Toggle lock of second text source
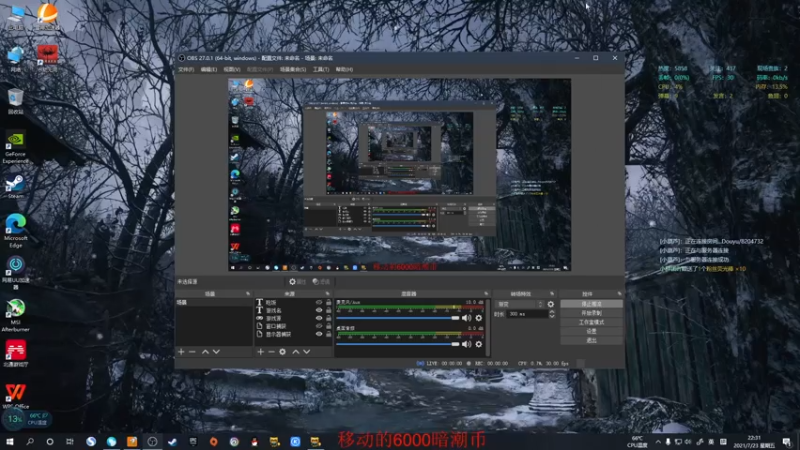Image resolution: width=800 pixels, height=450 pixels. 329,310
